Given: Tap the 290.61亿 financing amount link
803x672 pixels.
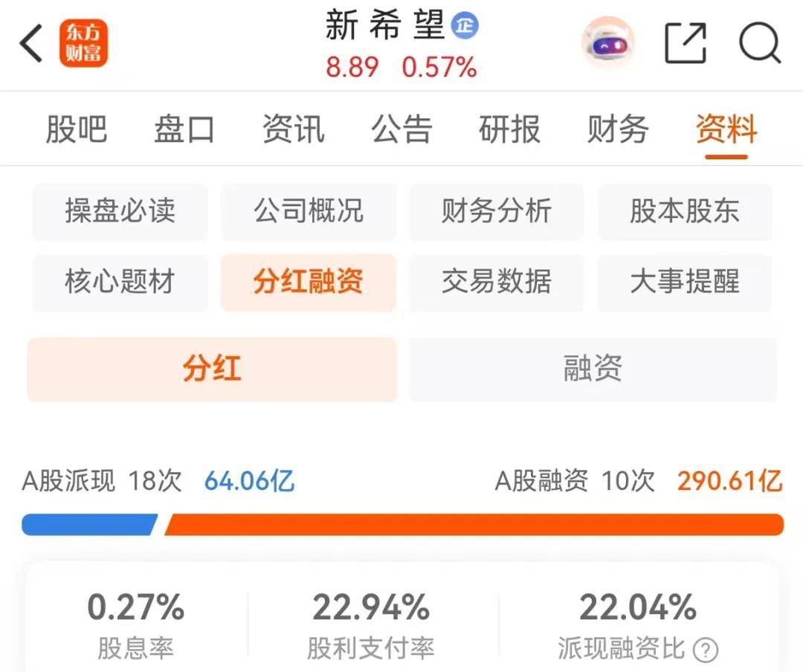Looking at the screenshot, I should coord(728,482).
